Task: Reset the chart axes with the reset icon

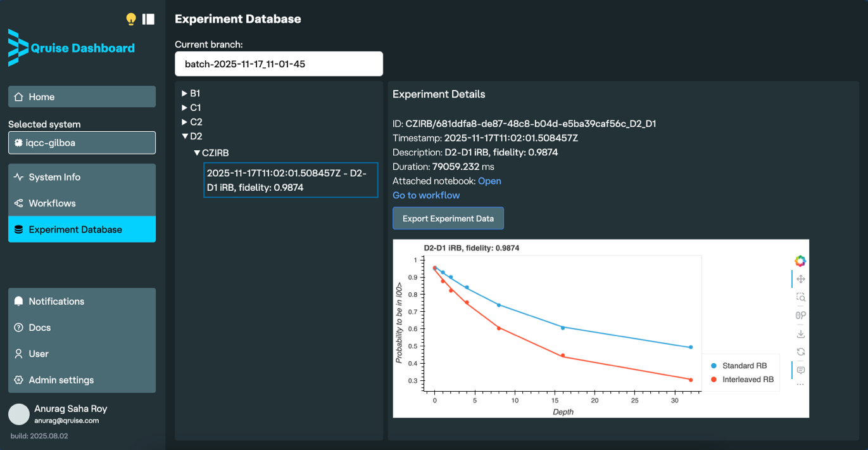Action: [x=800, y=351]
